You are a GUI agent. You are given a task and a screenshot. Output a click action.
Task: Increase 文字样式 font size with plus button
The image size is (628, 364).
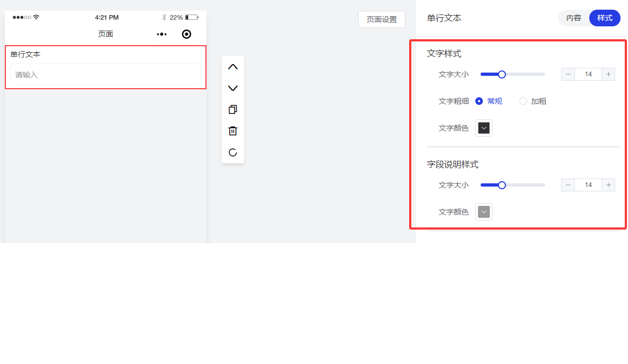coord(609,74)
